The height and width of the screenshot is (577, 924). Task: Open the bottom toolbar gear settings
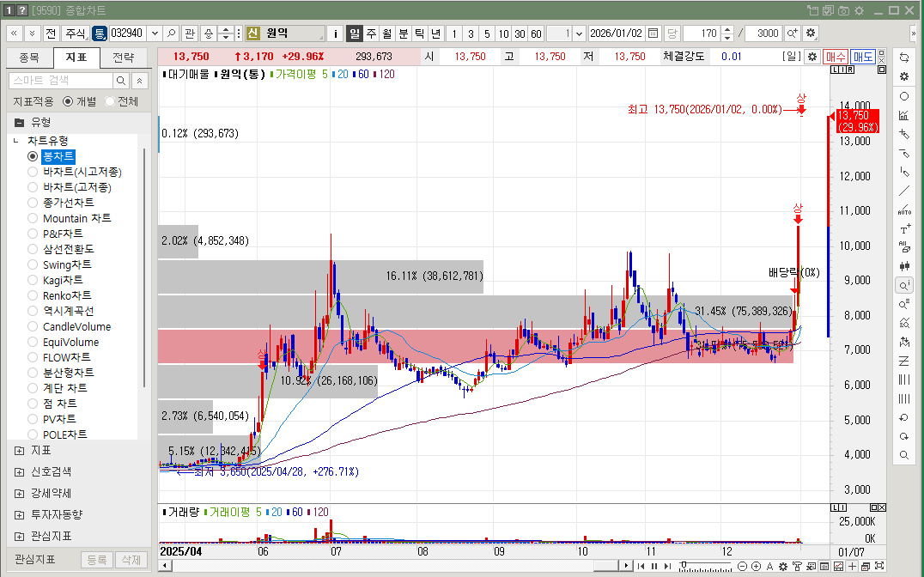pyautogui.click(x=782, y=567)
